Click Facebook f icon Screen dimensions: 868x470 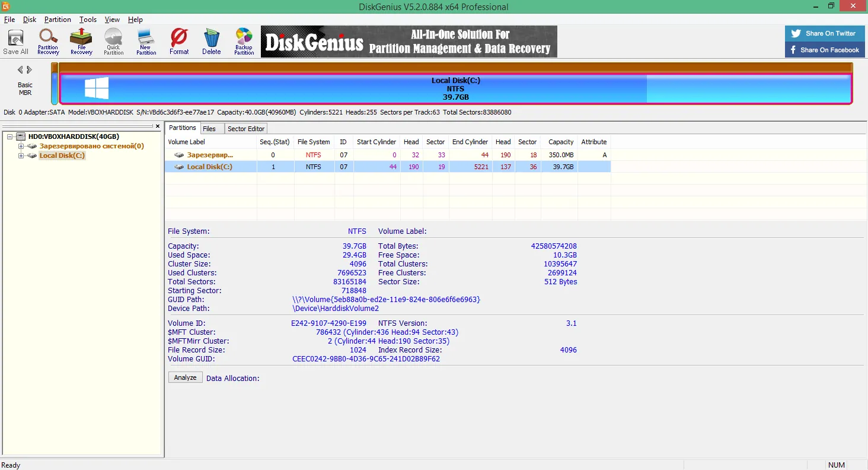(793, 50)
